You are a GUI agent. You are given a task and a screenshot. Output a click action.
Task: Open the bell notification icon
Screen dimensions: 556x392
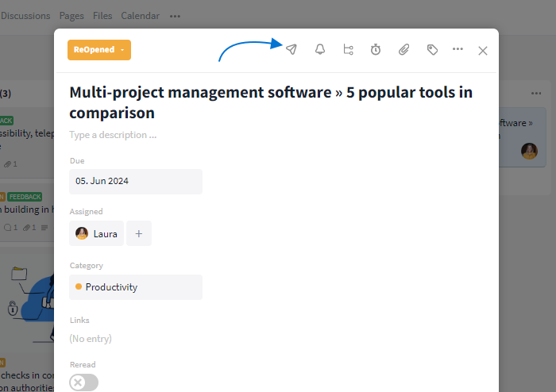pyautogui.click(x=320, y=49)
